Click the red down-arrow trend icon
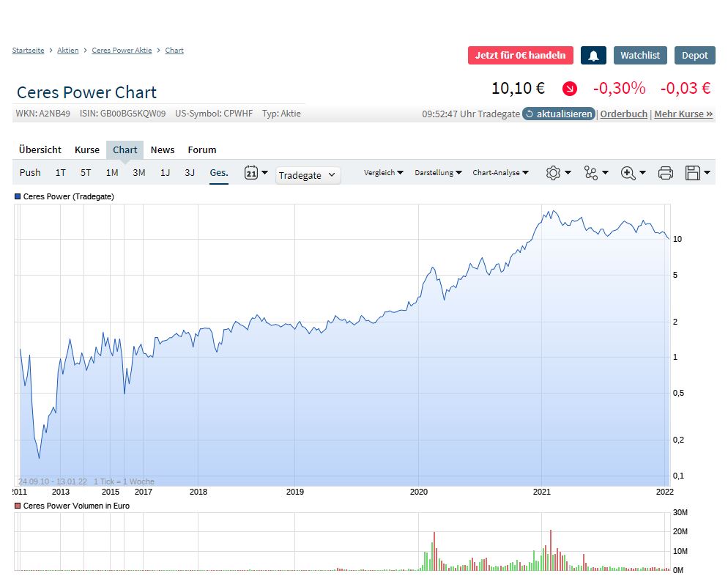728x587 pixels. 569,88
